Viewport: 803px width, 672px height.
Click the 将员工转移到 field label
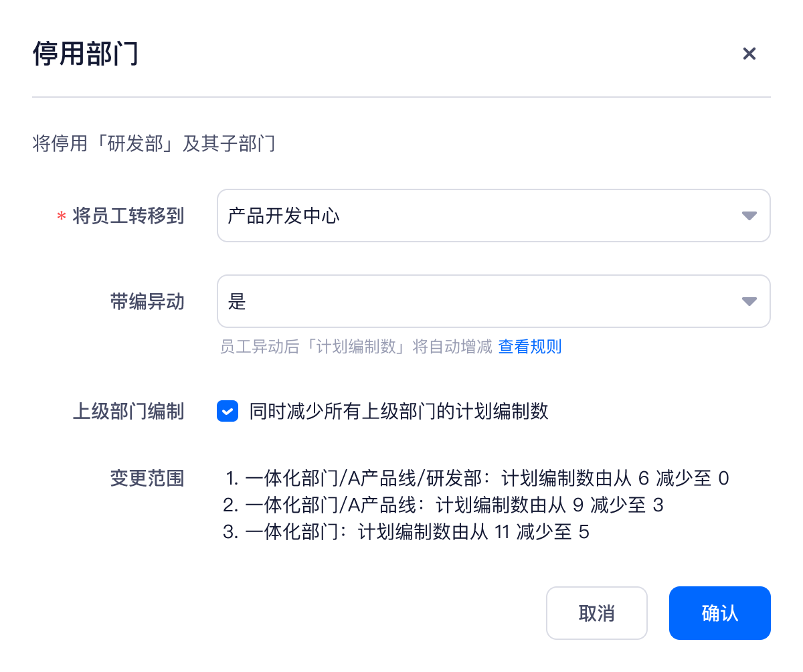point(128,216)
